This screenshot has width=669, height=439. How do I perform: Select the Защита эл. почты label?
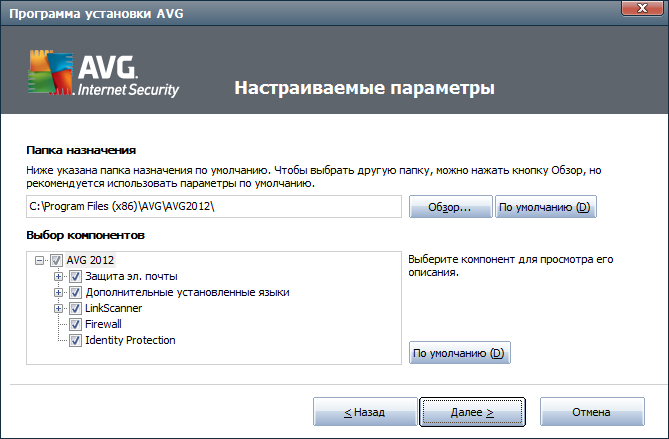tap(131, 276)
